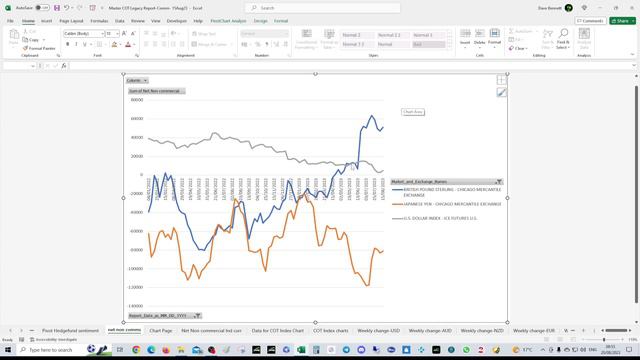The image size is (640, 360).
Task: Click the BRITISH POUND STERLING legend entry
Action: tap(447, 192)
